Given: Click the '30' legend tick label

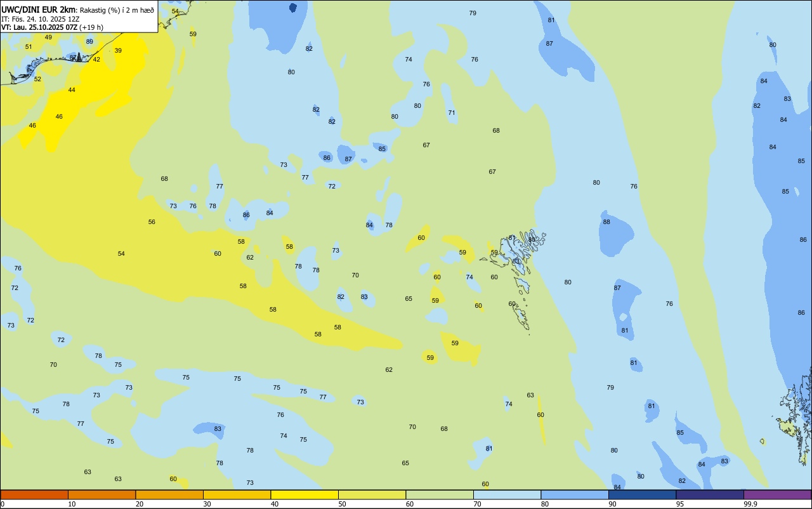Looking at the screenshot, I should [x=207, y=504].
